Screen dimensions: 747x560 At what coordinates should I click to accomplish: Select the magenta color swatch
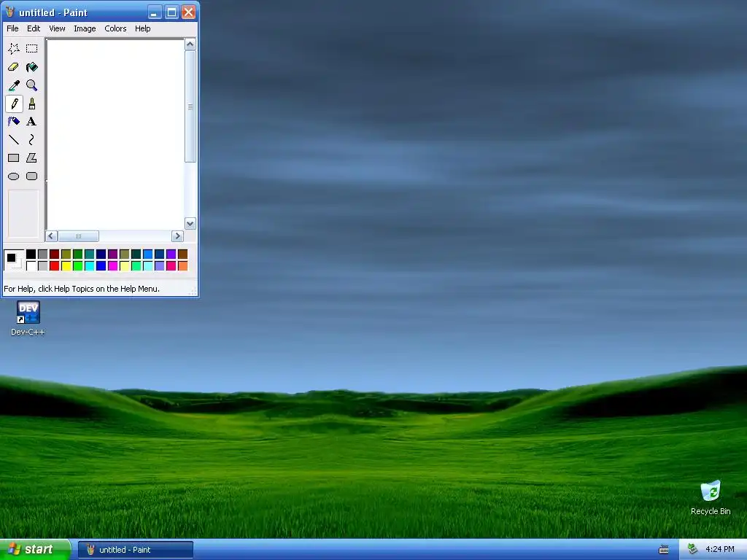coord(113,265)
